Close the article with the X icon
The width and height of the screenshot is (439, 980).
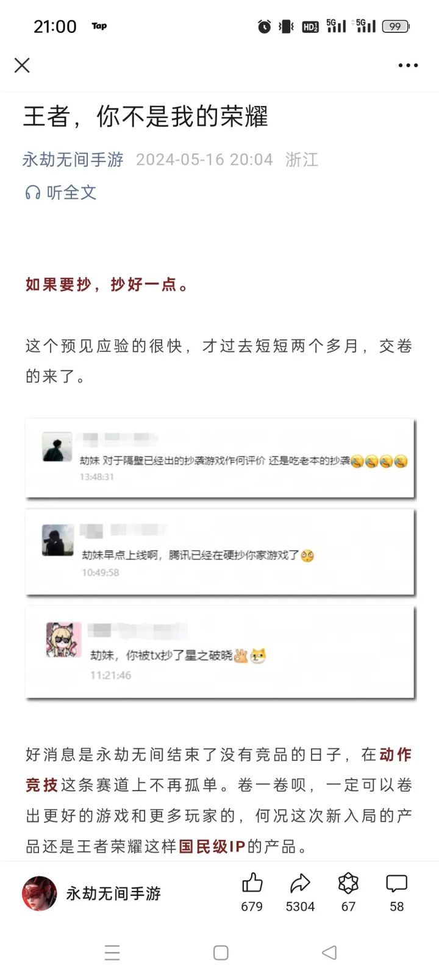click(22, 65)
